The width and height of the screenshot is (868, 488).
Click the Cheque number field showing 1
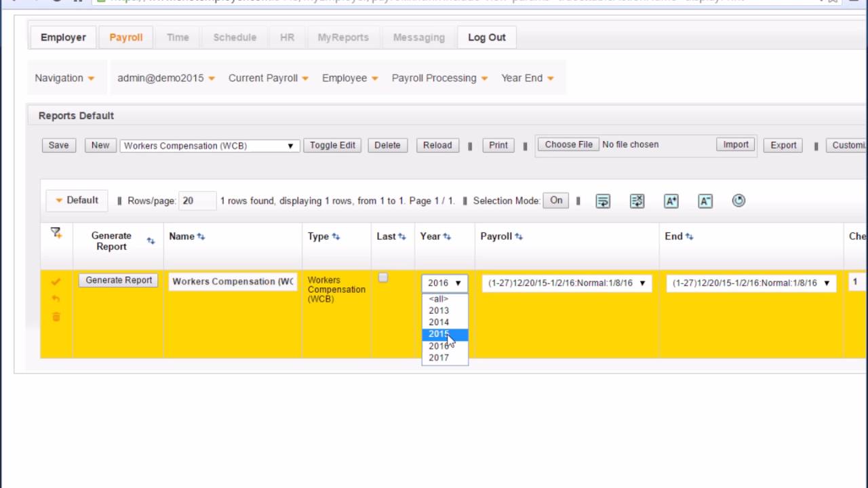click(858, 282)
